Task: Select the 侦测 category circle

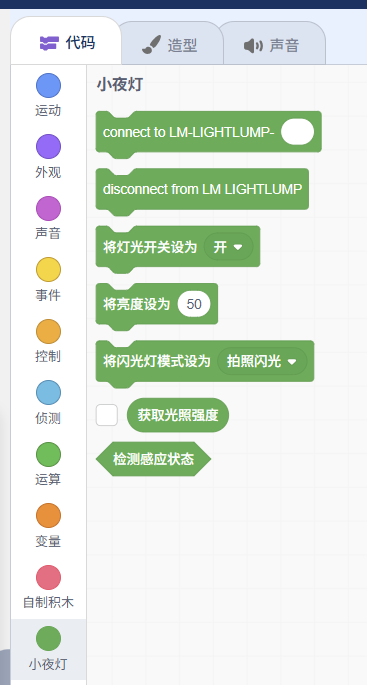Action: (48, 393)
